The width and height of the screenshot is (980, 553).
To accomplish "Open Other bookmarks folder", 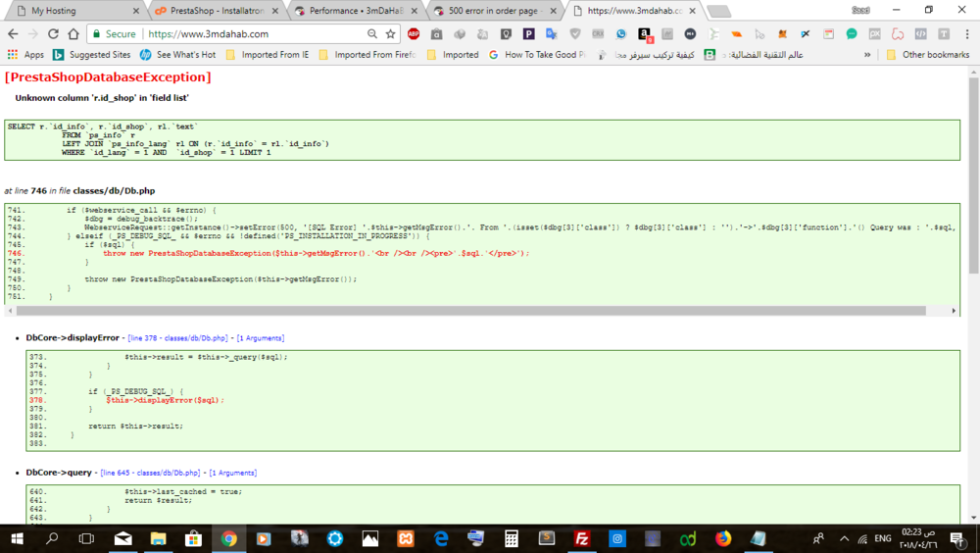I will tap(928, 55).
